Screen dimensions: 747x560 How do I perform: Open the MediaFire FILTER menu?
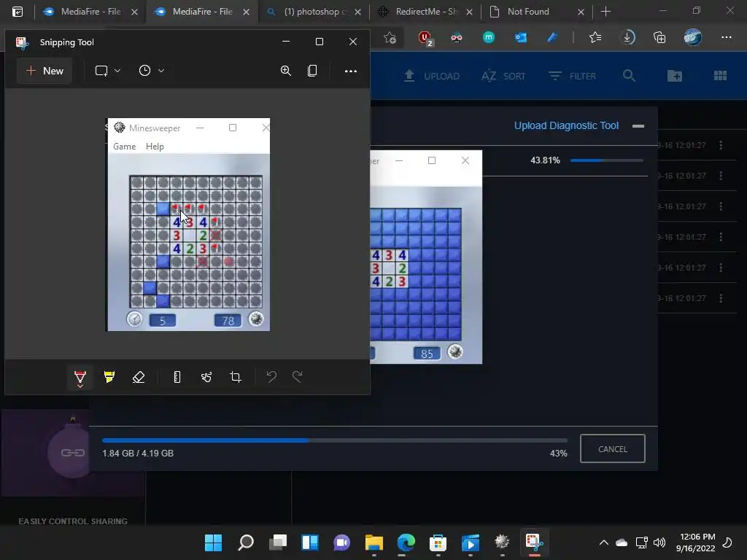[572, 76]
